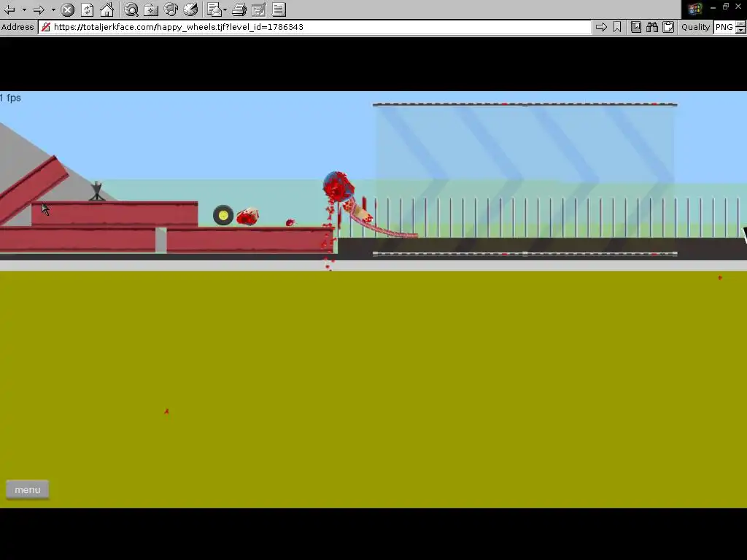Click the Quality label
747x560 pixels.
tap(695, 27)
